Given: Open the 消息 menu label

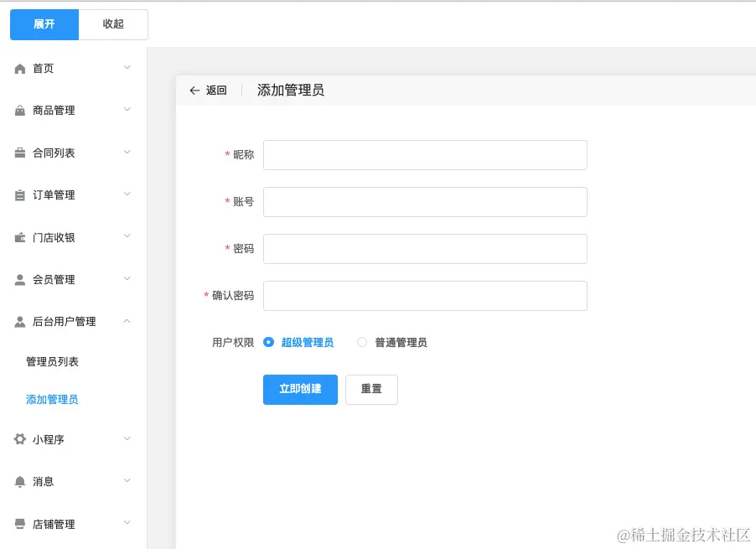Looking at the screenshot, I should pos(43,481).
